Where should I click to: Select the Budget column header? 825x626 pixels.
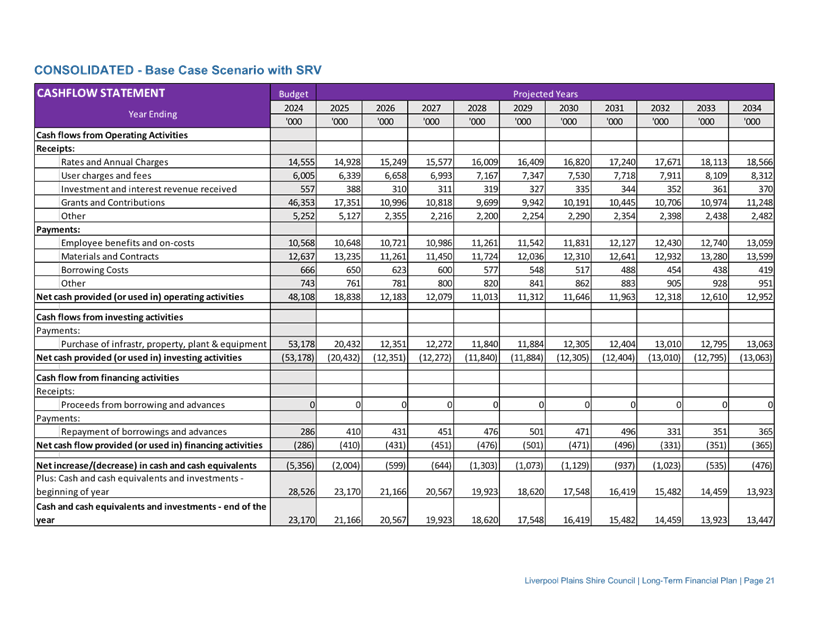pyautogui.click(x=294, y=94)
